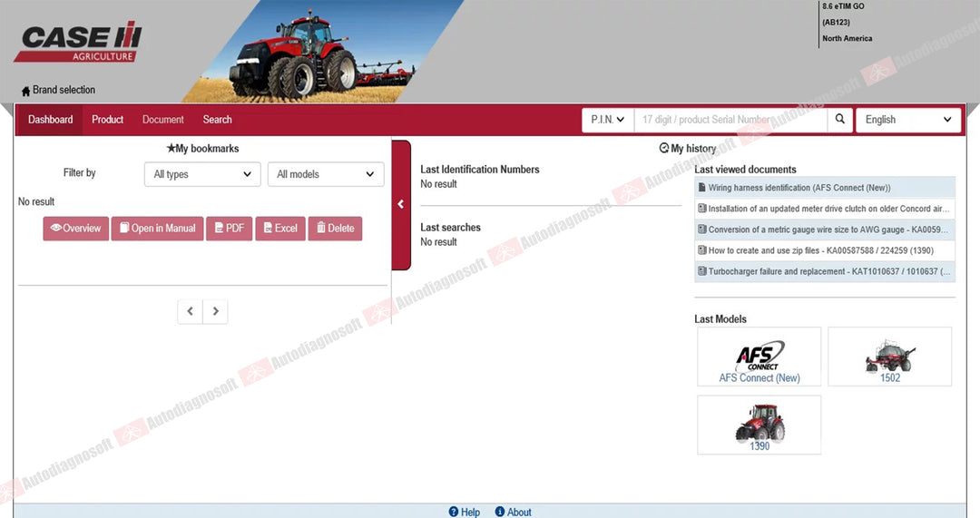Click document icon beside Turbocharger failure
Image resolution: width=980 pixels, height=518 pixels.
(x=701, y=271)
